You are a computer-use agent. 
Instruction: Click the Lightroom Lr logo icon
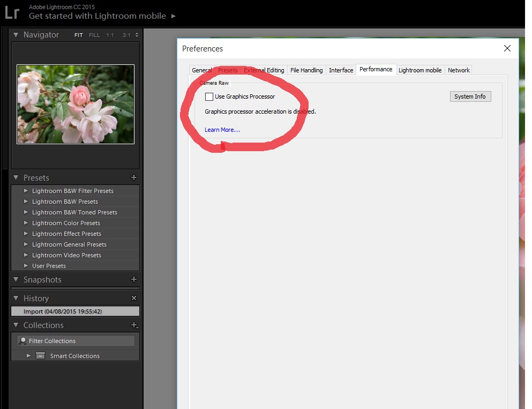coord(12,12)
